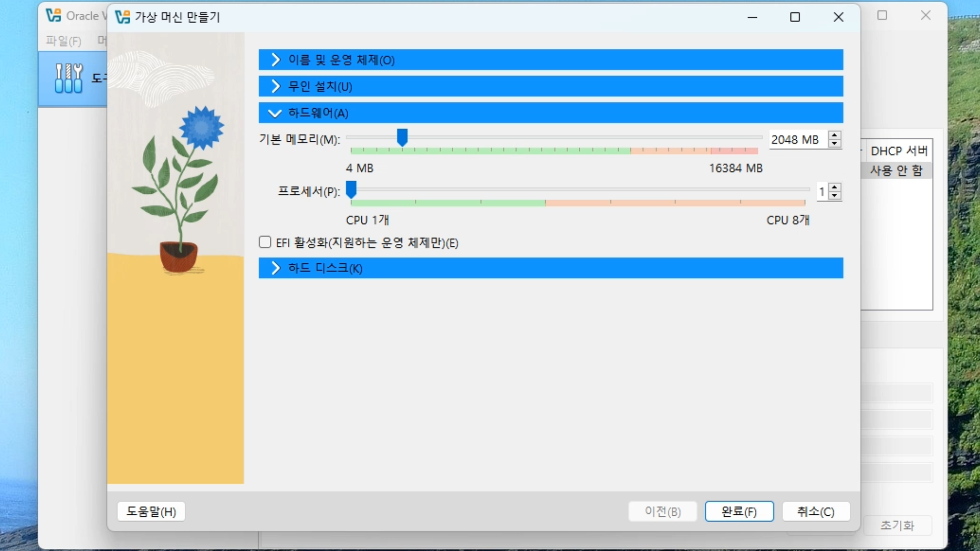
Task: Click 완료(F) finish button
Action: 739,511
